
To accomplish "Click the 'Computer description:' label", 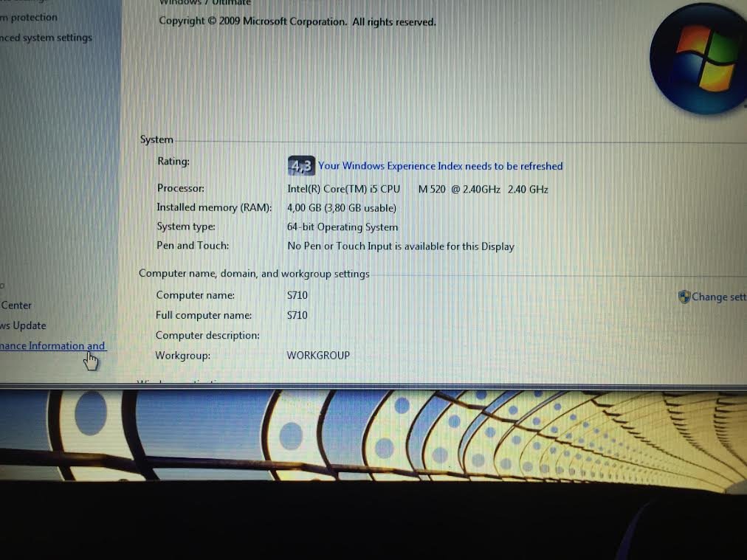I will point(207,335).
